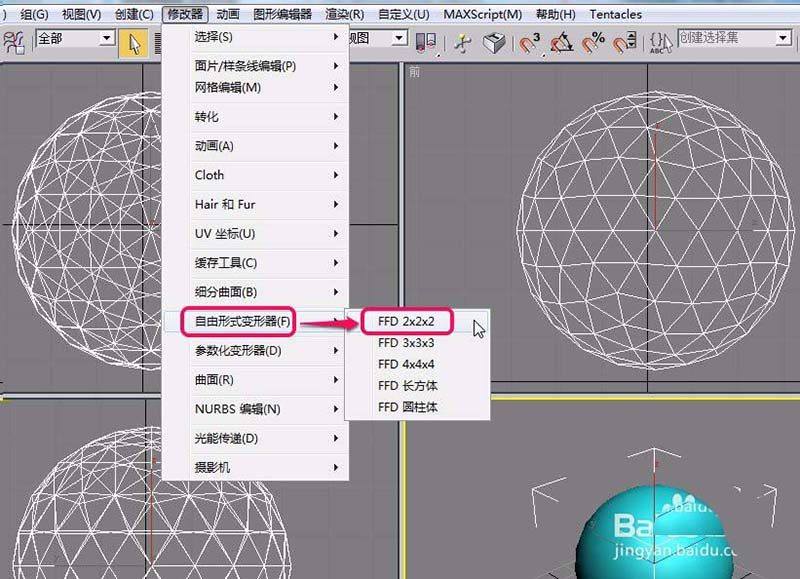The image size is (800, 579).
Task: Activate the select object arrow tool
Action: [x=134, y=43]
